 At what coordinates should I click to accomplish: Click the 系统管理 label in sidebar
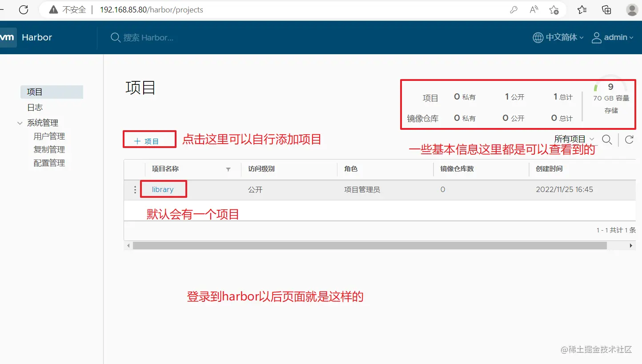point(43,123)
